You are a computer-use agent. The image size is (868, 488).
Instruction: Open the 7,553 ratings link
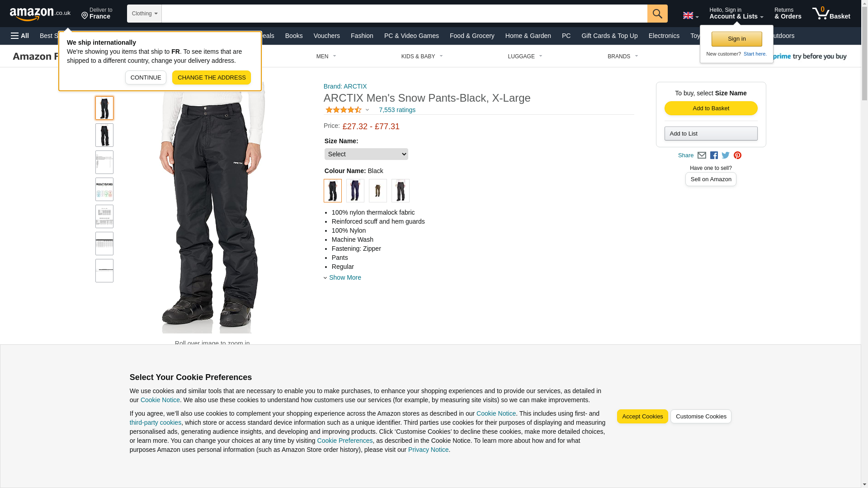[x=397, y=110]
